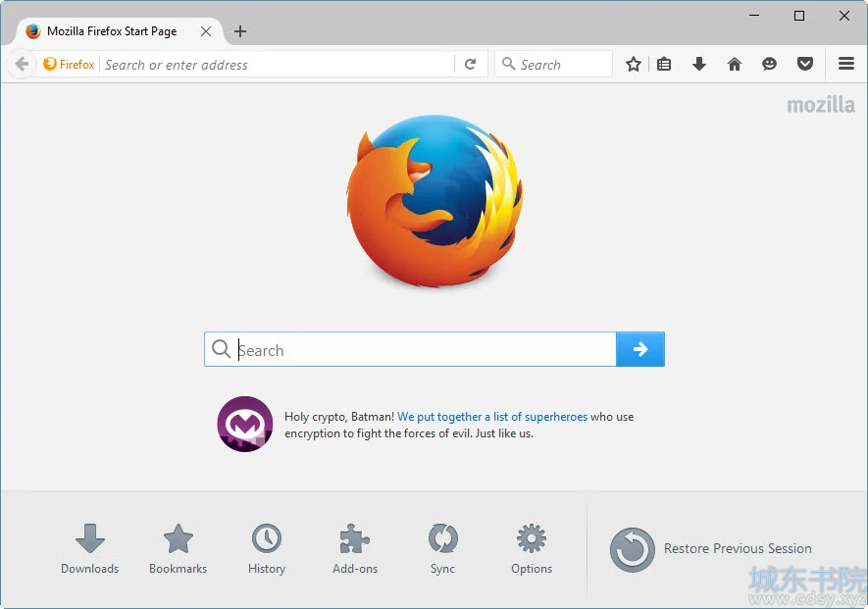Open Bookmarks from the bottom launcher
The width and height of the screenshot is (868, 609).
pos(179,549)
